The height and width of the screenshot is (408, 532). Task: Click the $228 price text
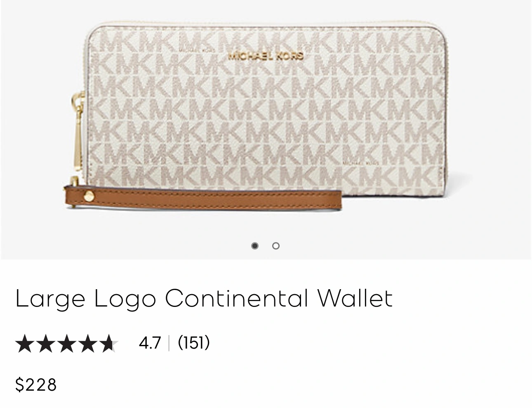(x=36, y=385)
